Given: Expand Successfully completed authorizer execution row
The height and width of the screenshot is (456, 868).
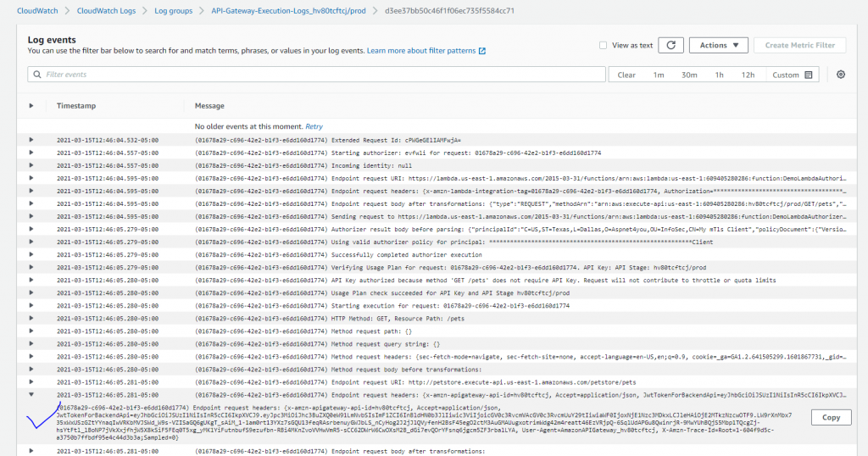Looking at the screenshot, I should coord(31,254).
